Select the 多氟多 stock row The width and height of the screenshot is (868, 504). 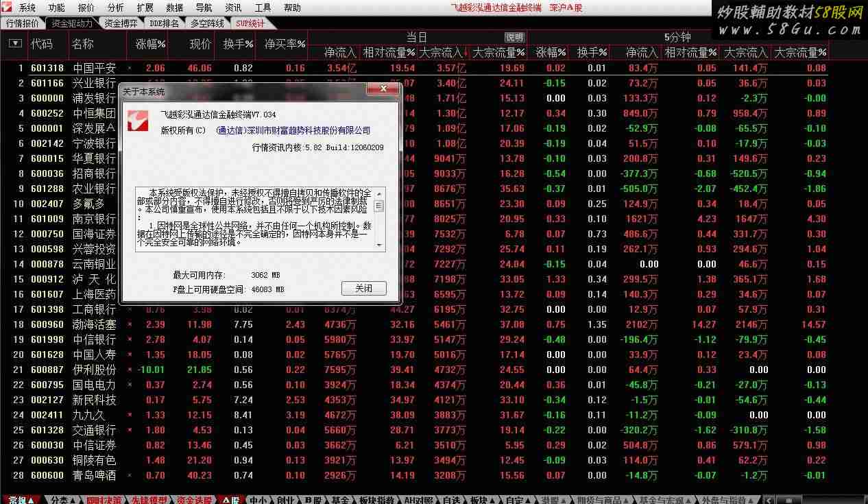tap(414, 204)
